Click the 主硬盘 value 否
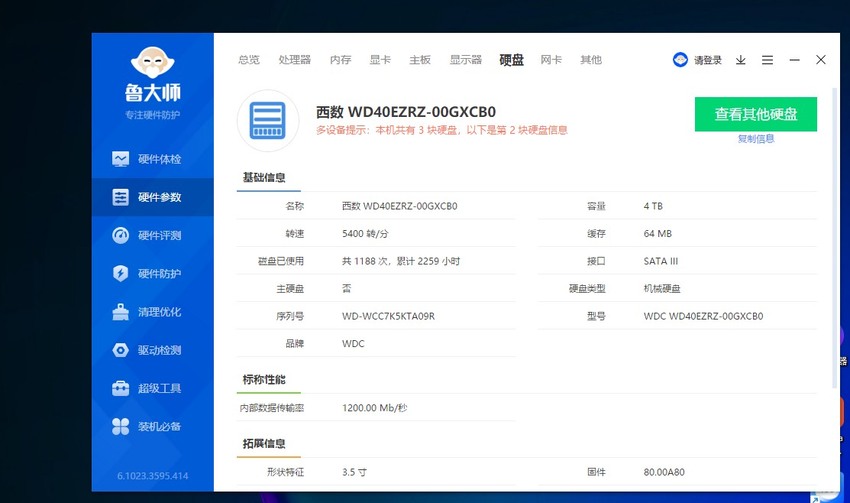The width and height of the screenshot is (850, 503). click(346, 289)
